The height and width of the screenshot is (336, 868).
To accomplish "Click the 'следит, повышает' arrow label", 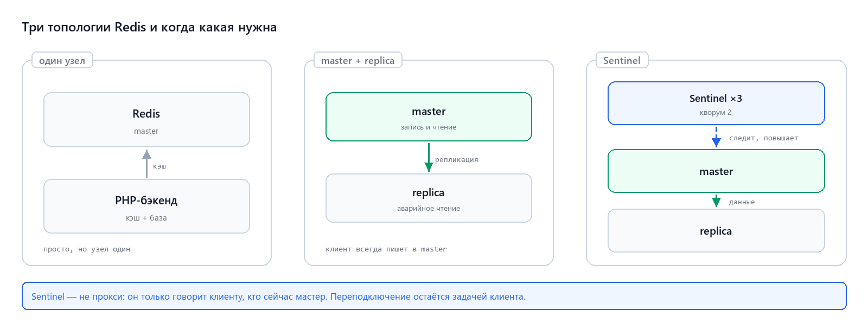I will (764, 138).
